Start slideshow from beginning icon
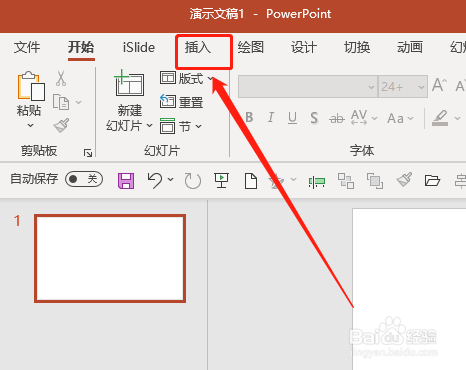This screenshot has height=370, width=466. 221,181
